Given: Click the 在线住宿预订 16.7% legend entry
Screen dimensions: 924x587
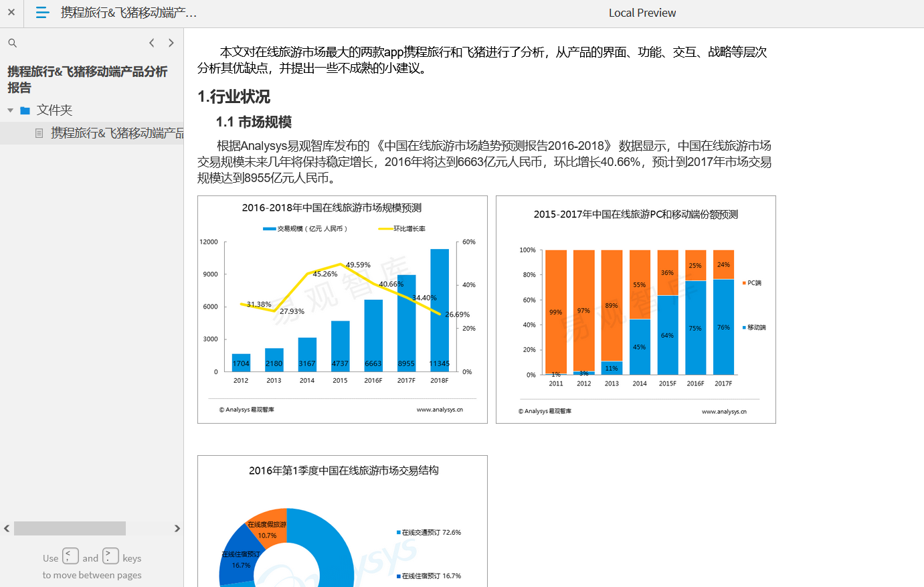Looking at the screenshot, I should (429, 576).
